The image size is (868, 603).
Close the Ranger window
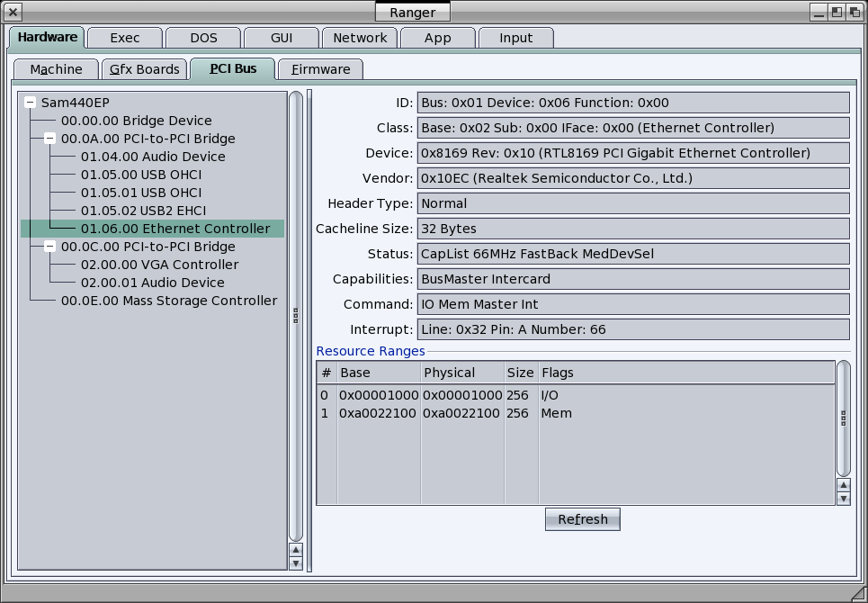click(x=13, y=12)
